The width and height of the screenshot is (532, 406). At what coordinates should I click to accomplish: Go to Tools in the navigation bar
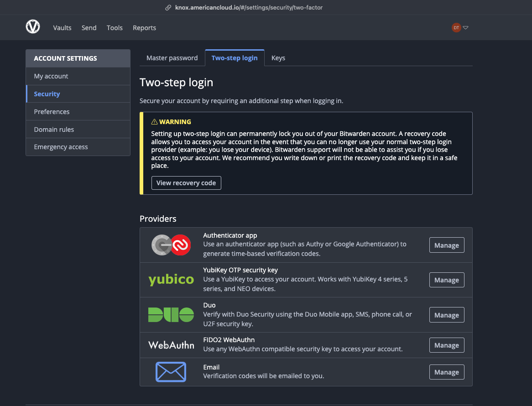(x=115, y=28)
